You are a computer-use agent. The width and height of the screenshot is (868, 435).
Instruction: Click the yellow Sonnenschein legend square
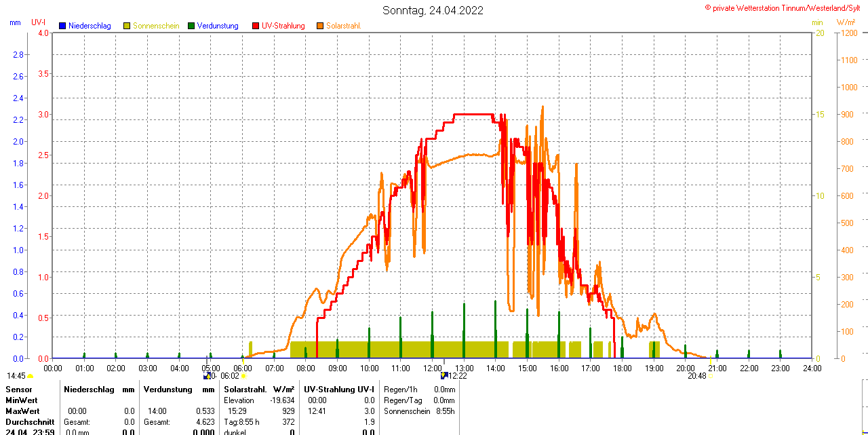(x=127, y=26)
